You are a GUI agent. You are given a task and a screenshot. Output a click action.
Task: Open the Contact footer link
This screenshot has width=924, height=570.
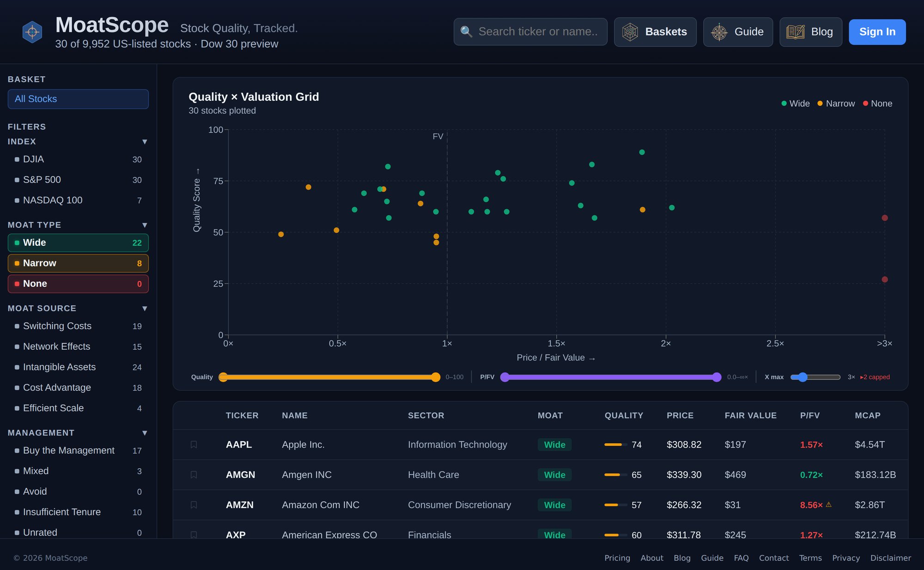pyautogui.click(x=774, y=558)
